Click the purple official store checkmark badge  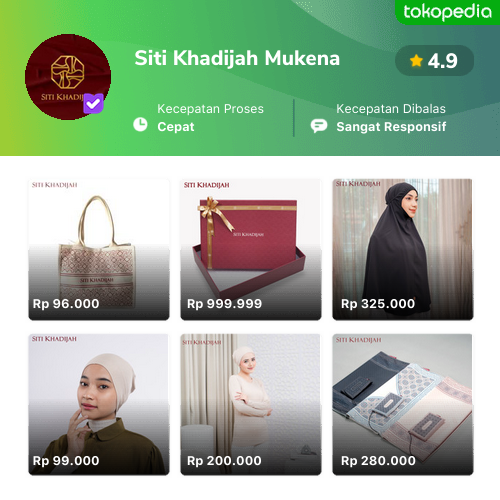click(x=93, y=103)
